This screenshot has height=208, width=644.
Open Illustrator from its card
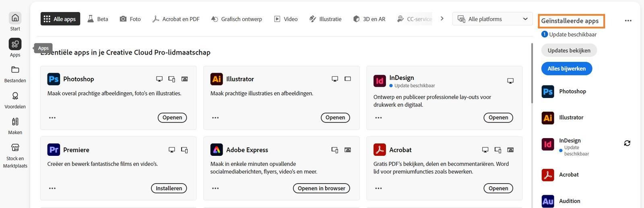coord(335,118)
